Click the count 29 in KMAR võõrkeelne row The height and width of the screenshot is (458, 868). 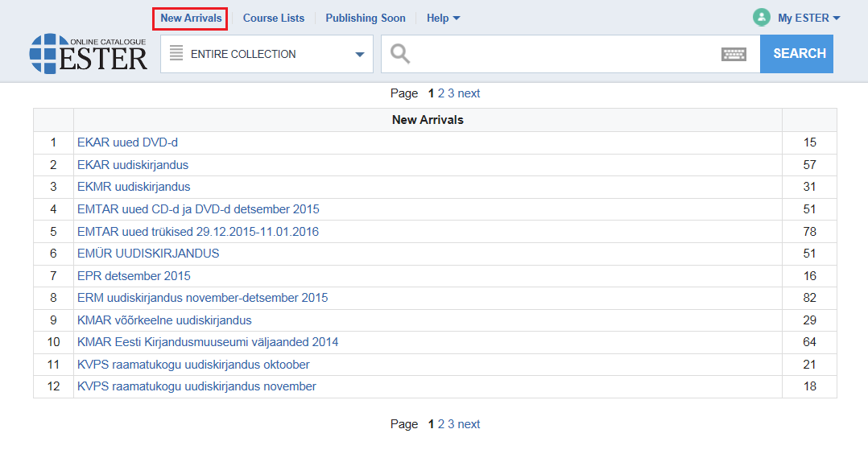[x=809, y=320]
